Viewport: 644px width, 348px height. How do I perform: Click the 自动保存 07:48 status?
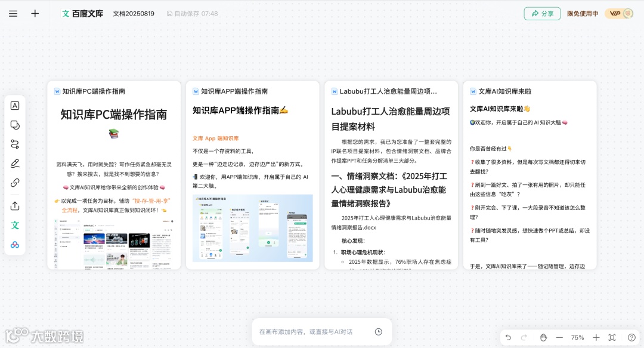[192, 14]
